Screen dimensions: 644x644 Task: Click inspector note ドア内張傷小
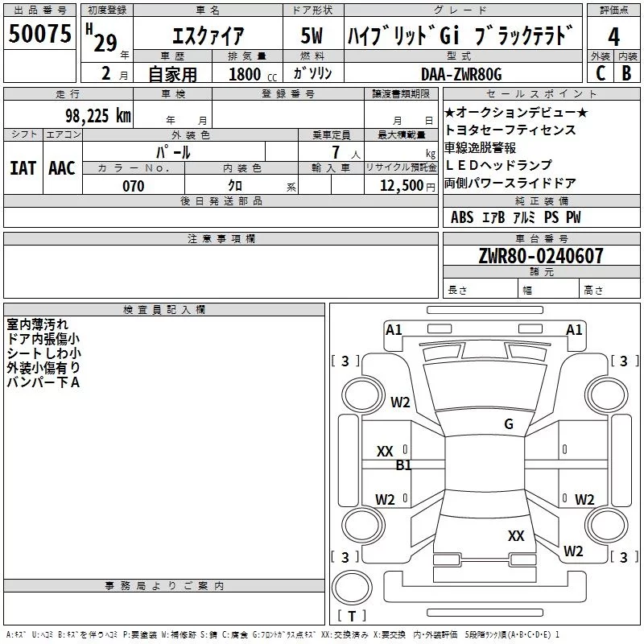[43, 339]
